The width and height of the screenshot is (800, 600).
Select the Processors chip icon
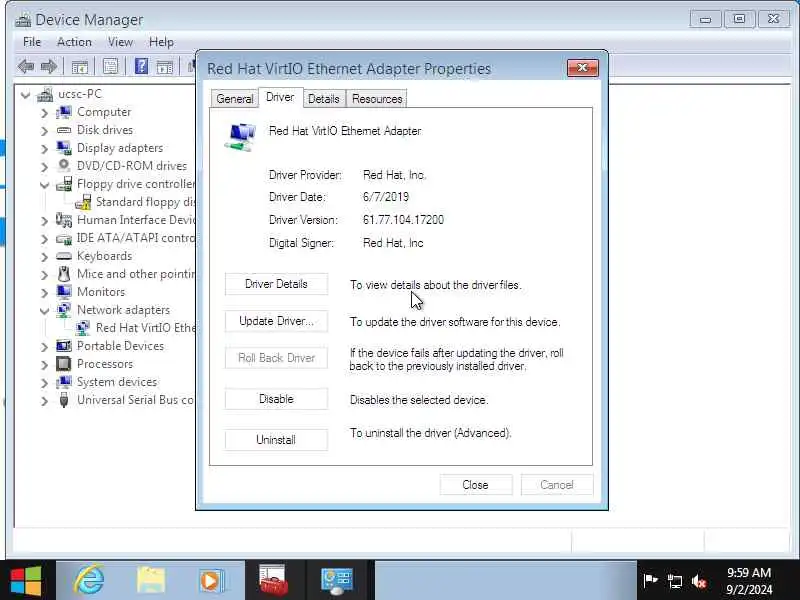(x=64, y=364)
